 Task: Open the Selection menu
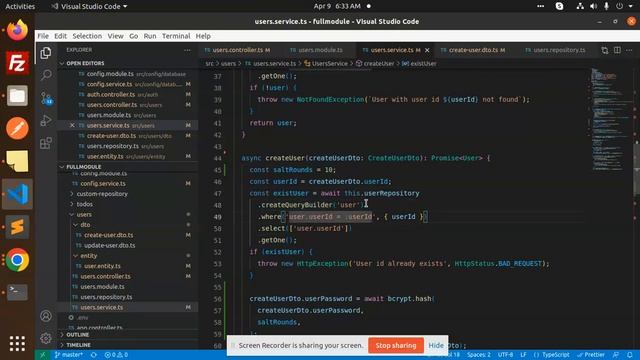pyautogui.click(x=87, y=36)
